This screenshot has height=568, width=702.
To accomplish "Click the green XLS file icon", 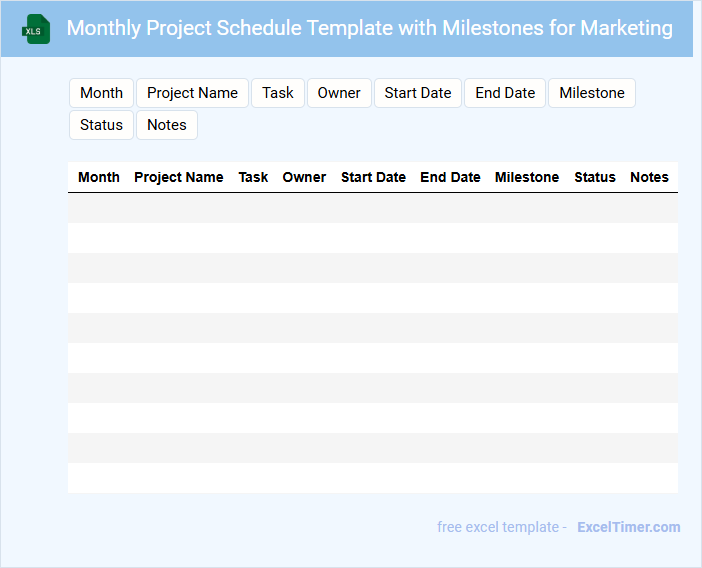I will point(36,30).
